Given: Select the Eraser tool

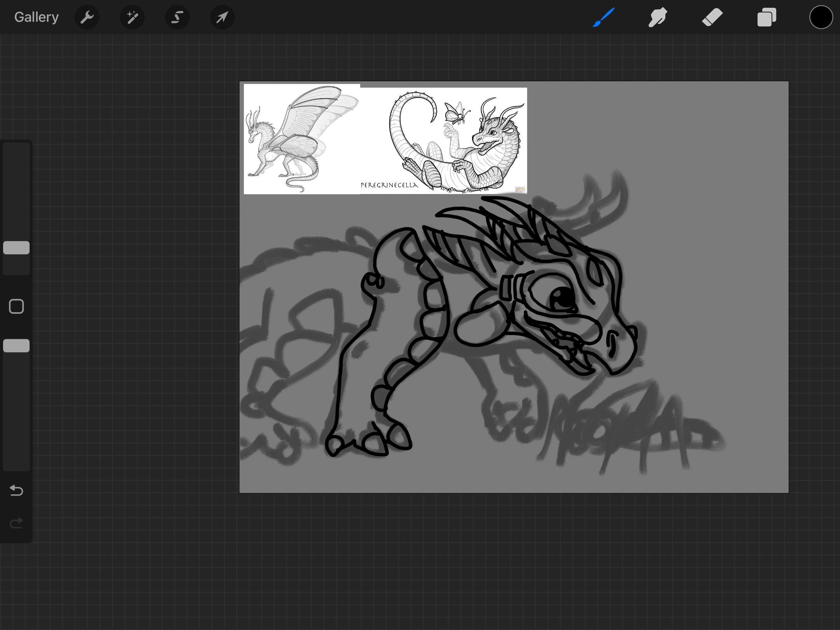Looking at the screenshot, I should pos(712,17).
